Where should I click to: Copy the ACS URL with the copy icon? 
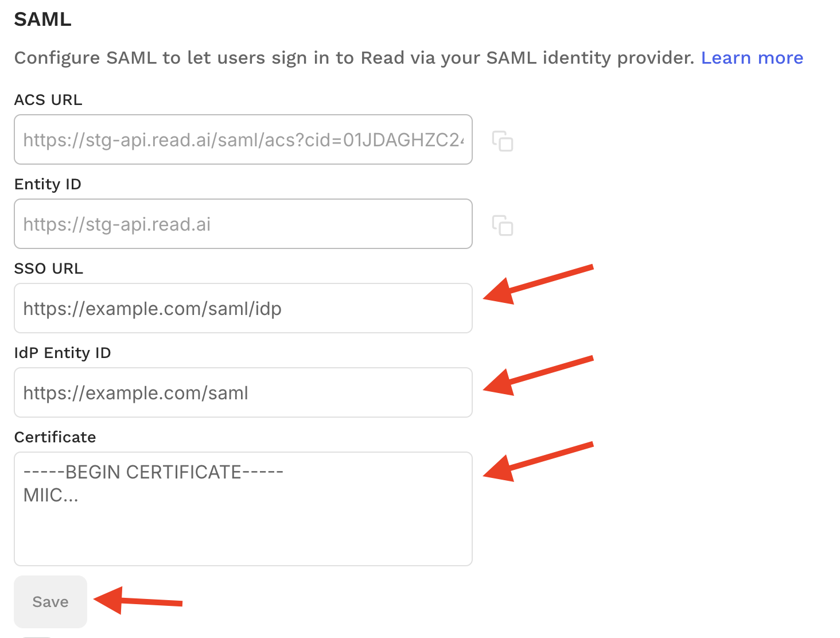click(503, 141)
